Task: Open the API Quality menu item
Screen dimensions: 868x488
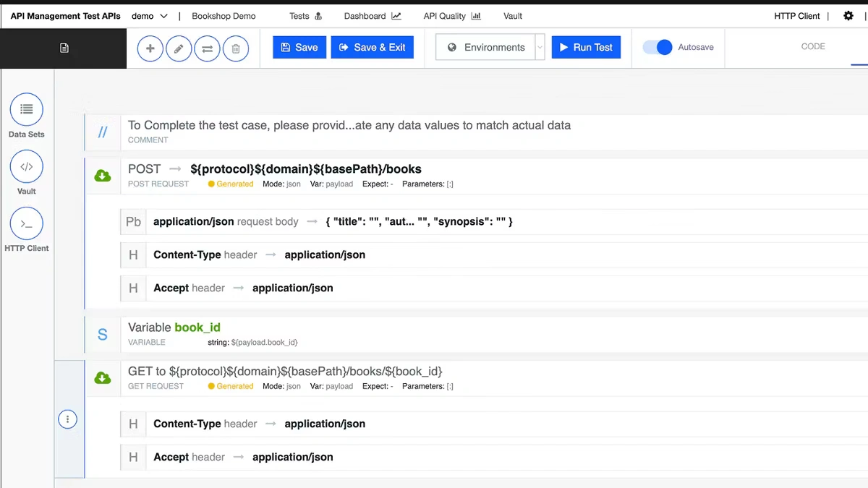Action: coord(451,16)
